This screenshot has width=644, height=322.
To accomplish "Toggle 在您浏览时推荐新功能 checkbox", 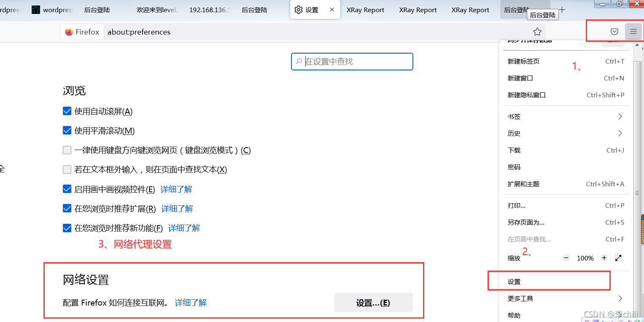I will [67, 228].
